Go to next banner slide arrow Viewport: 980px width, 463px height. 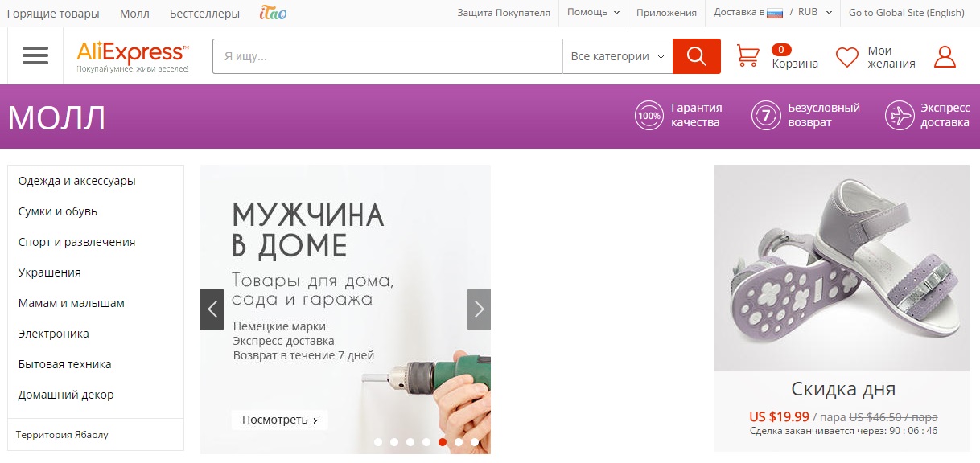[479, 309]
